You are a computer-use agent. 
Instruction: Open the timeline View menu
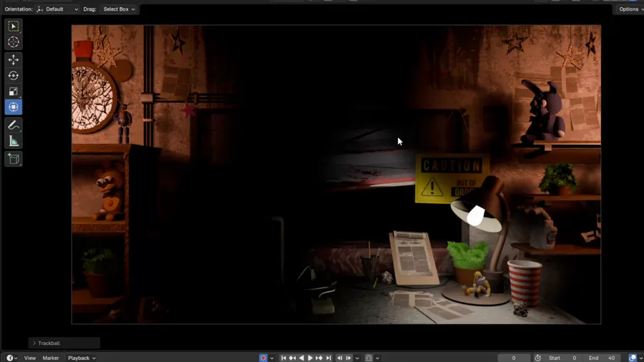(29, 358)
